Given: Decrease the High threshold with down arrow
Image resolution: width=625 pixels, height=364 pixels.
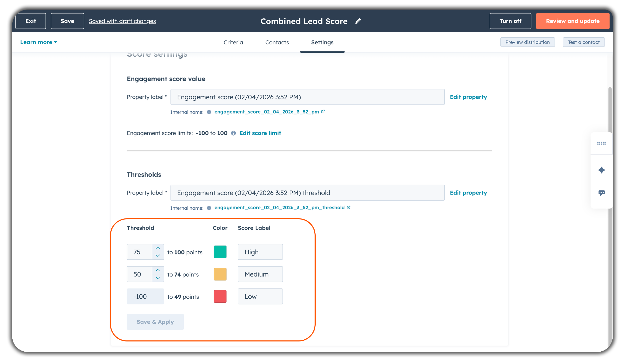Looking at the screenshot, I should 158,256.
